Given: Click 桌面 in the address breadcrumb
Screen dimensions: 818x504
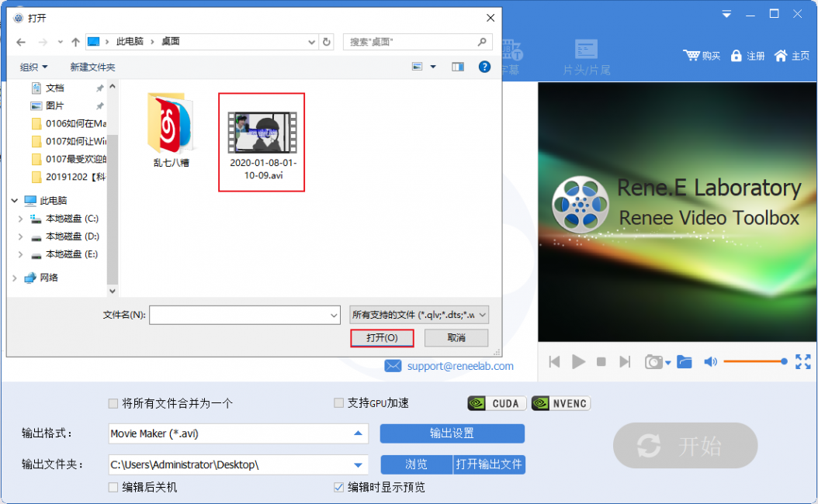Looking at the screenshot, I should (x=171, y=42).
